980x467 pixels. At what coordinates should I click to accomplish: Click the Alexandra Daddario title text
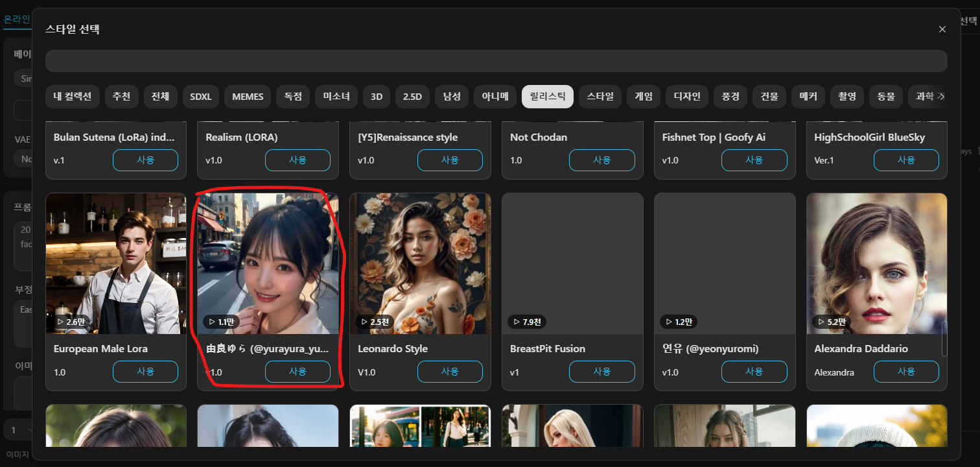tap(861, 349)
